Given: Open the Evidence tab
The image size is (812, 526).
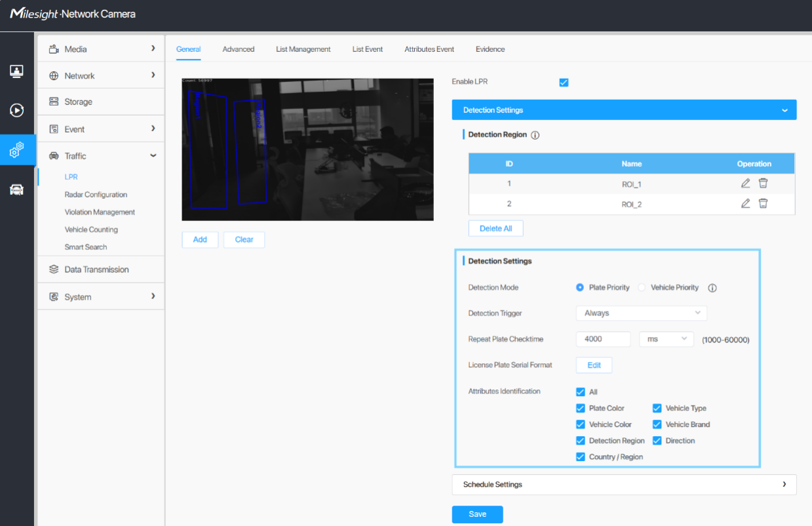Looking at the screenshot, I should click(x=490, y=49).
